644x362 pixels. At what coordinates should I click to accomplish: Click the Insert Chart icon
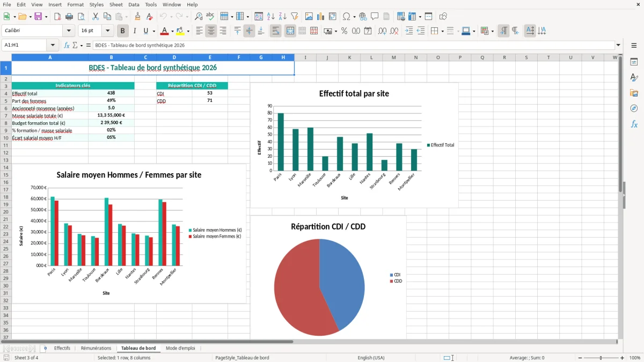coord(321,17)
